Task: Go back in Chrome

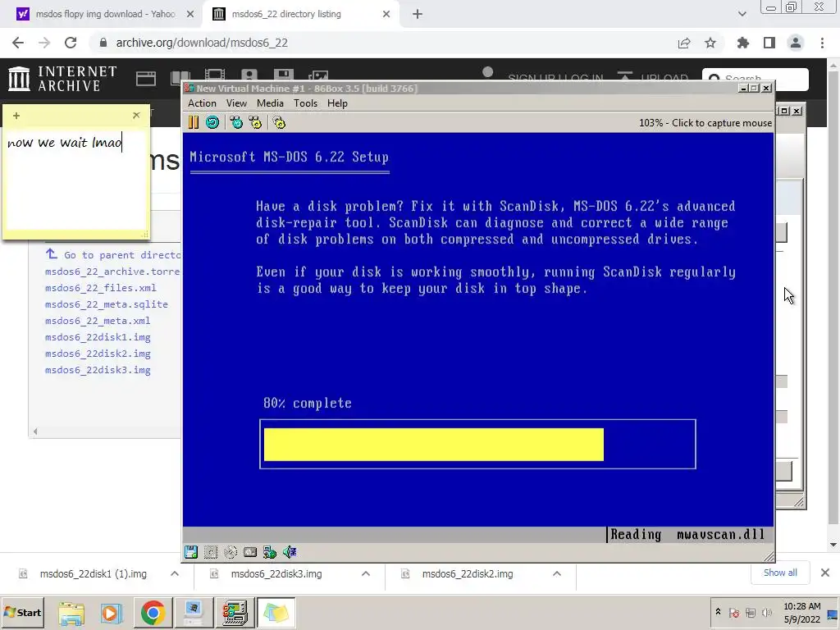Action: [x=18, y=43]
